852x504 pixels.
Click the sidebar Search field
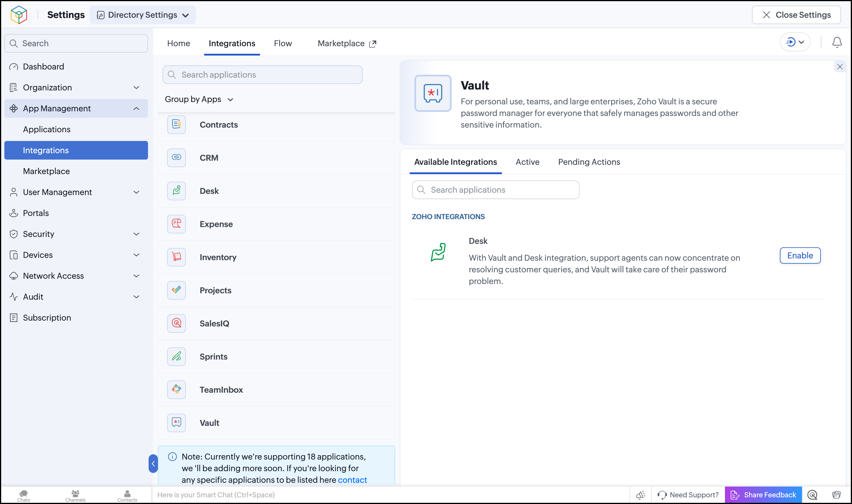(x=76, y=44)
